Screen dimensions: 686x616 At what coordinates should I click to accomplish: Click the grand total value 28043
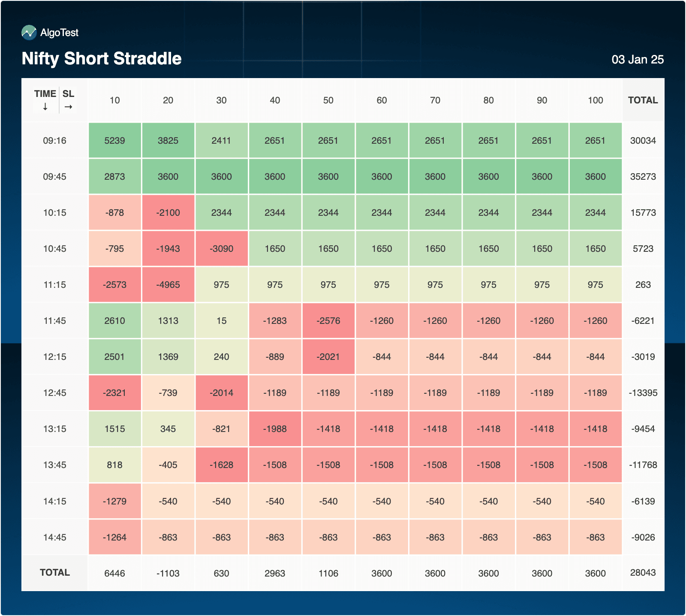[643, 573]
